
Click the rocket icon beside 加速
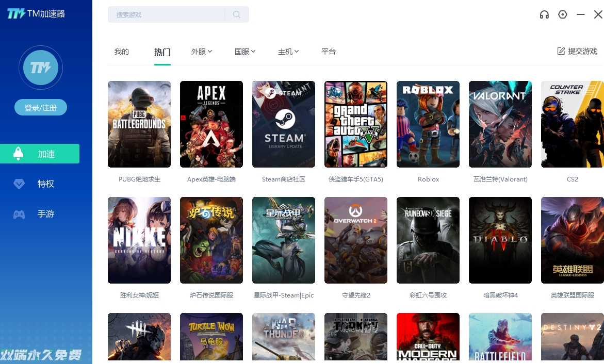click(18, 153)
